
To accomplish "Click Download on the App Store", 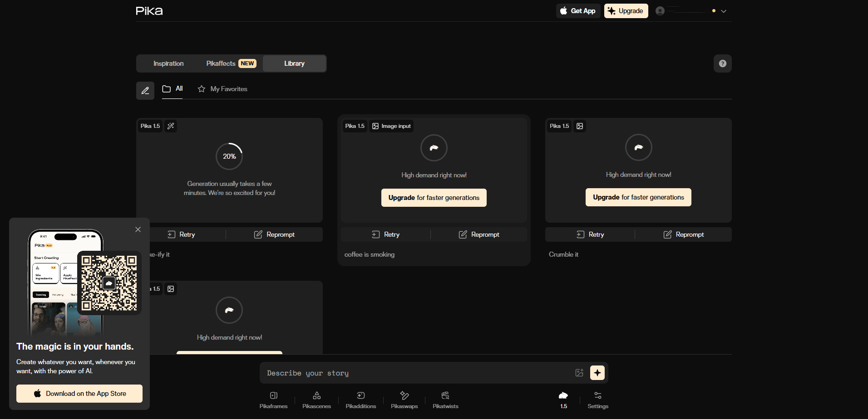I will [79, 394].
